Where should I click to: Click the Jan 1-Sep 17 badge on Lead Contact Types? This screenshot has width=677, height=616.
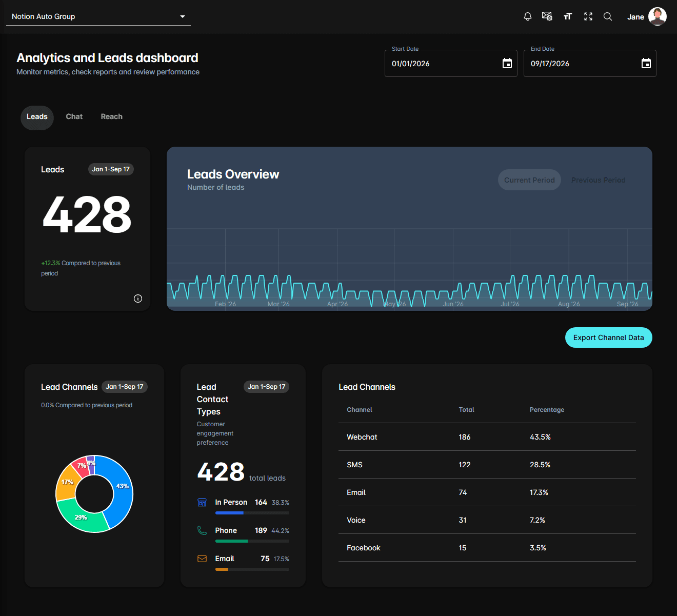point(267,387)
